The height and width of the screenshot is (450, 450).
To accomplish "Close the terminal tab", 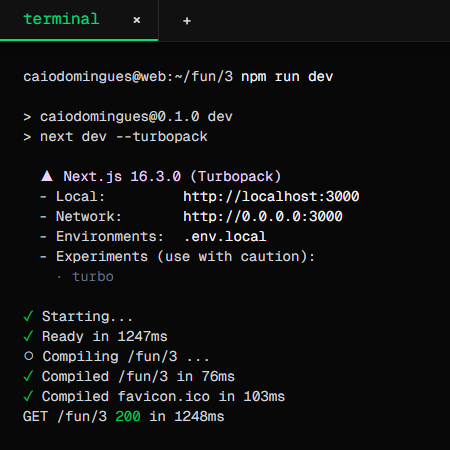I will click(137, 20).
